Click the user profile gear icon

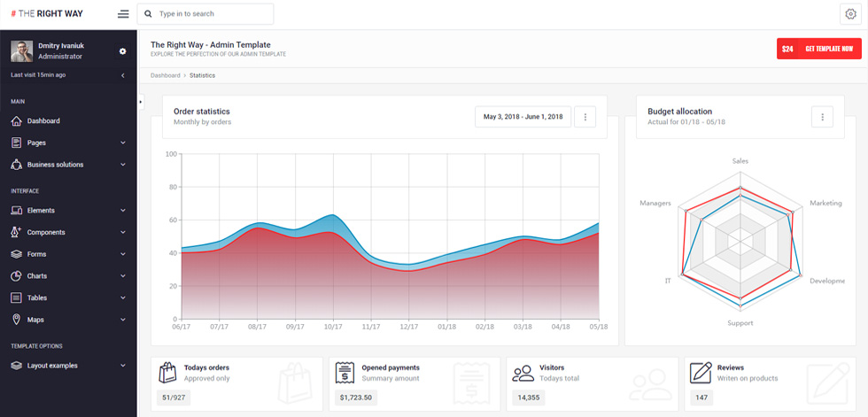click(x=123, y=50)
